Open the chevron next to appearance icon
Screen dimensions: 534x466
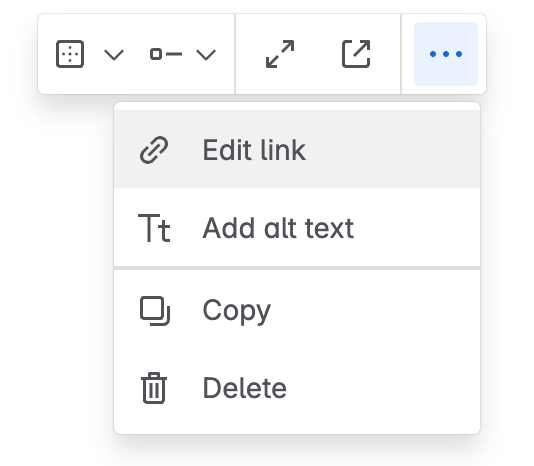coord(206,55)
